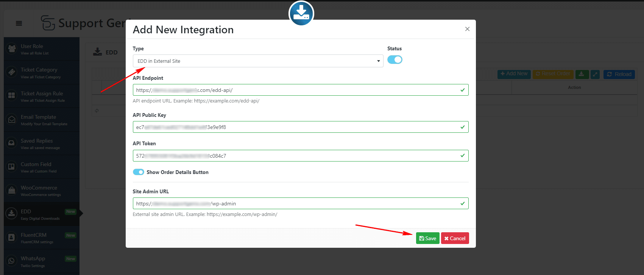This screenshot has width=644, height=275.
Task: Click the API endpoint example help text
Action: 196,101
